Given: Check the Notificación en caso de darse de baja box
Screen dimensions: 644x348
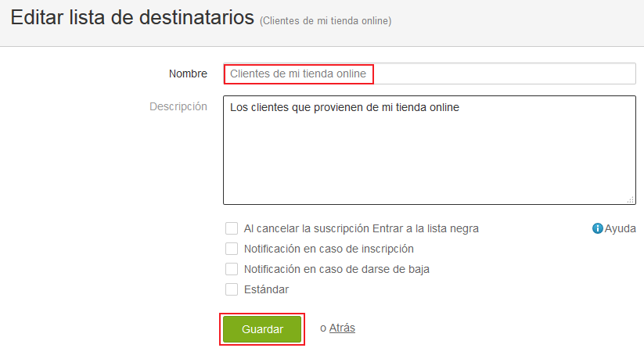Looking at the screenshot, I should point(232,269).
